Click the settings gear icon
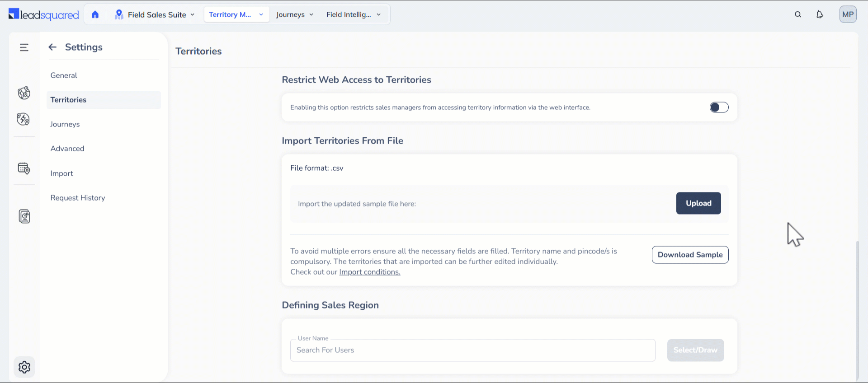Image resolution: width=868 pixels, height=383 pixels. (x=24, y=367)
